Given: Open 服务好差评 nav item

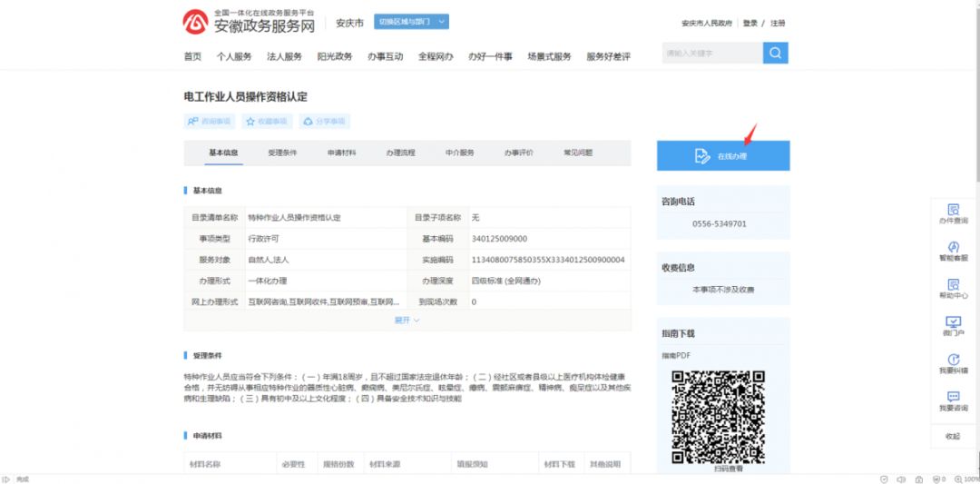Looking at the screenshot, I should point(608,56).
